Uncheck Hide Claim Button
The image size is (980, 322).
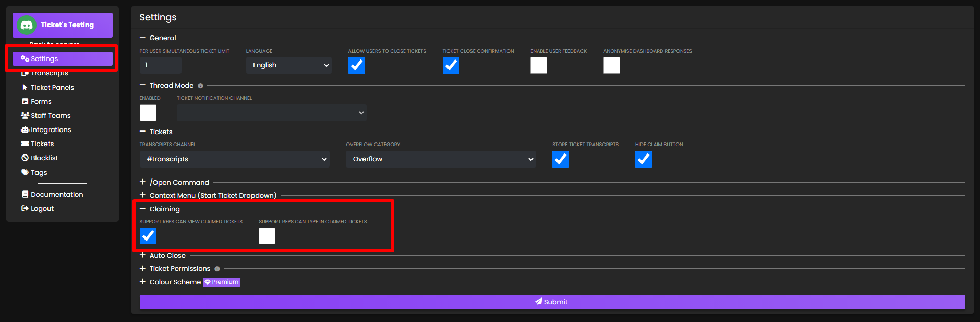[x=644, y=159]
